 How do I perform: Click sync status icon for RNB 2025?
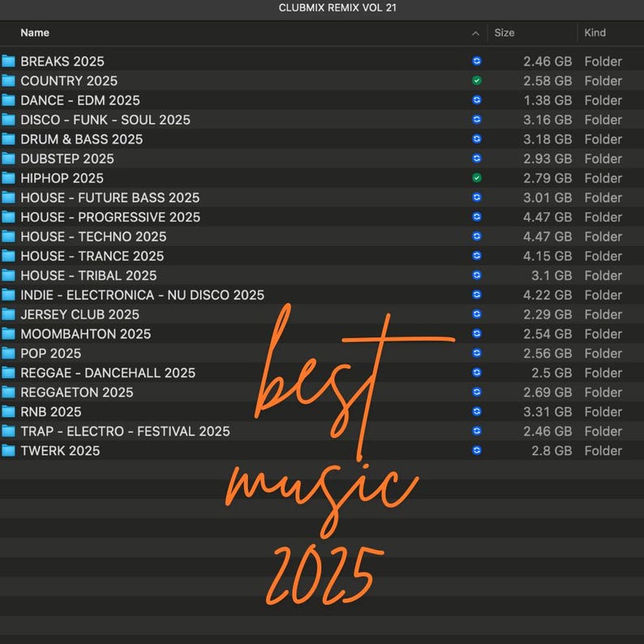tap(476, 411)
